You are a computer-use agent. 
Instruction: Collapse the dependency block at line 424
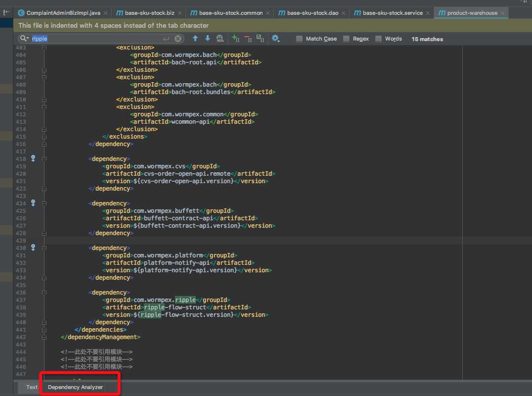tap(44, 203)
